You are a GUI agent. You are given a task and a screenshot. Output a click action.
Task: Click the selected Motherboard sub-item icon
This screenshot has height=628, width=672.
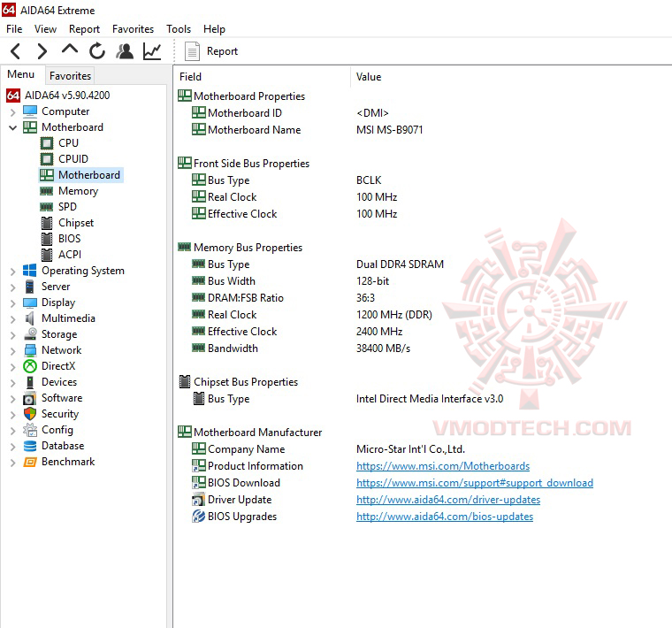47,175
